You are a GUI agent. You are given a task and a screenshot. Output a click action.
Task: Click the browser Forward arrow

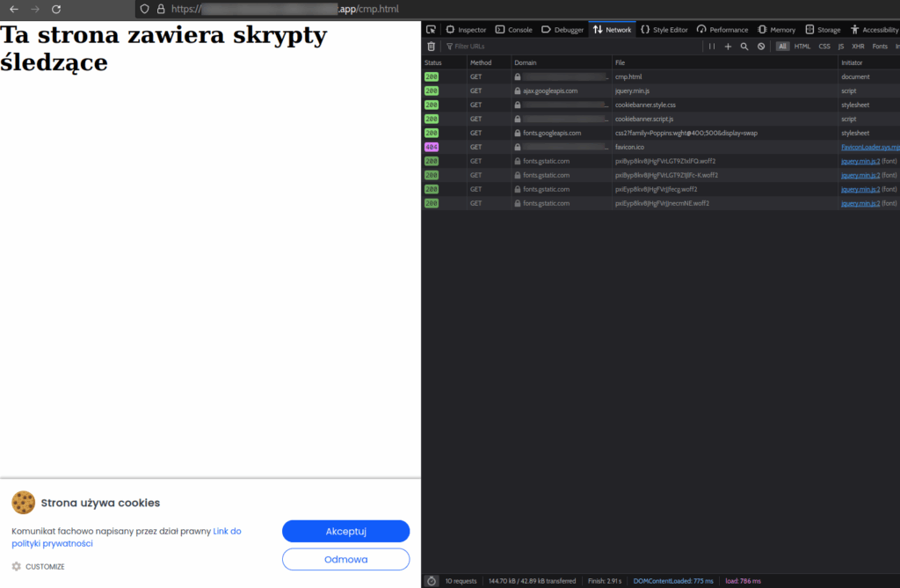[35, 9]
